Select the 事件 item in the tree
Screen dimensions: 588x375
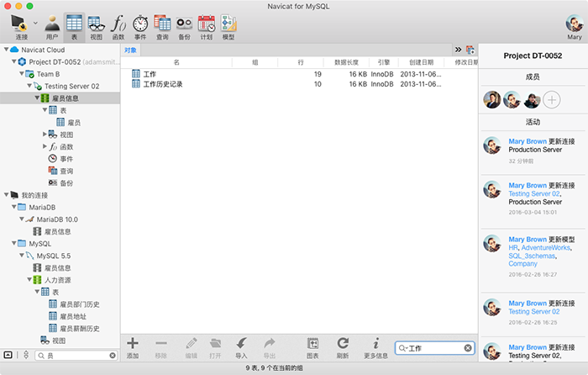point(60,159)
